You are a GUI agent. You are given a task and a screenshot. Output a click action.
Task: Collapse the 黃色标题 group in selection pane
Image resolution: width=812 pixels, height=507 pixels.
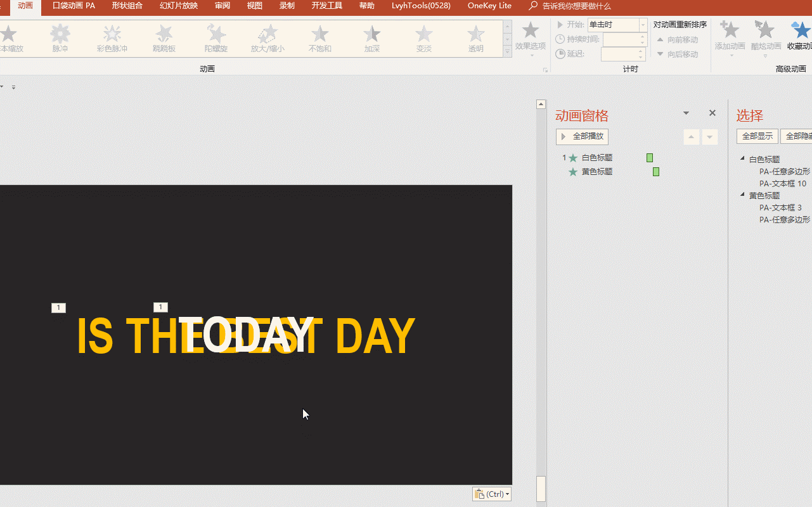pos(743,195)
